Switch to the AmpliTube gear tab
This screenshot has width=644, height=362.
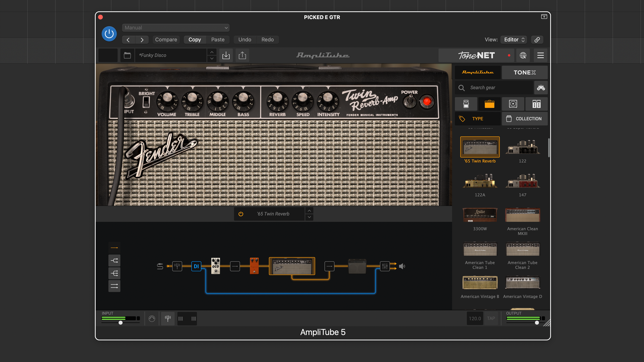tap(478, 72)
